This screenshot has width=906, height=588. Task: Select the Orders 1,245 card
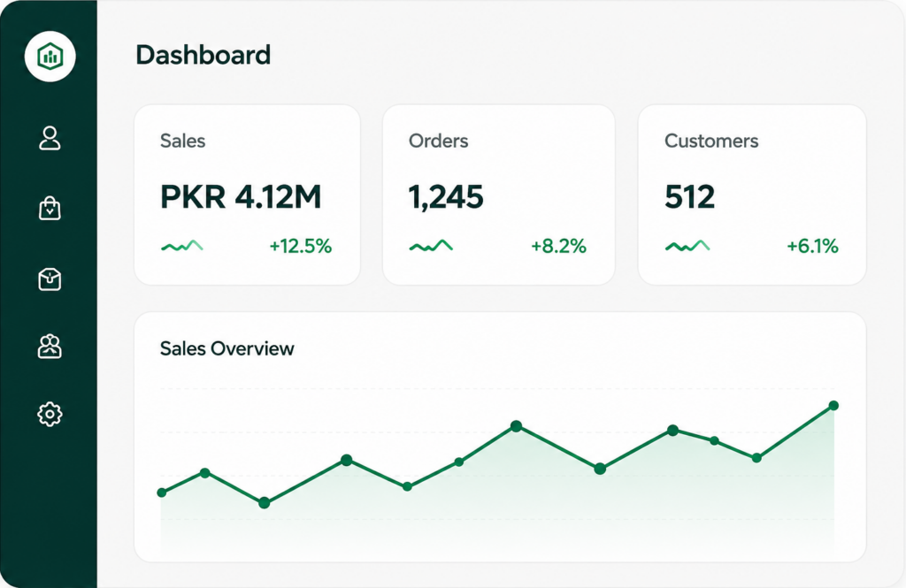pyautogui.click(x=499, y=195)
